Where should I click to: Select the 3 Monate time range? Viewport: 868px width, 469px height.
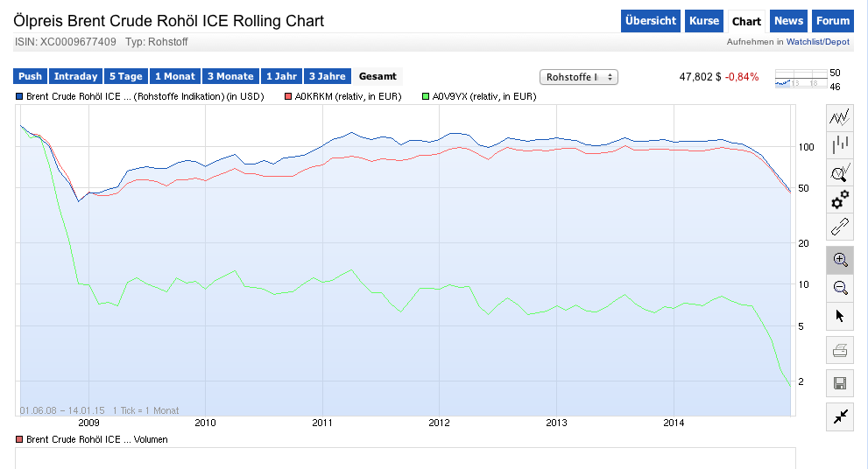click(230, 77)
